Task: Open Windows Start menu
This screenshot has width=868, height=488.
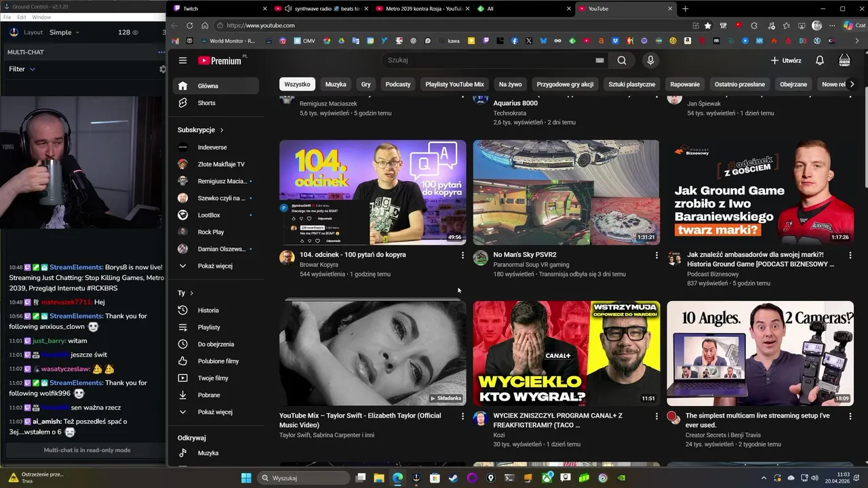Action: (x=245, y=478)
